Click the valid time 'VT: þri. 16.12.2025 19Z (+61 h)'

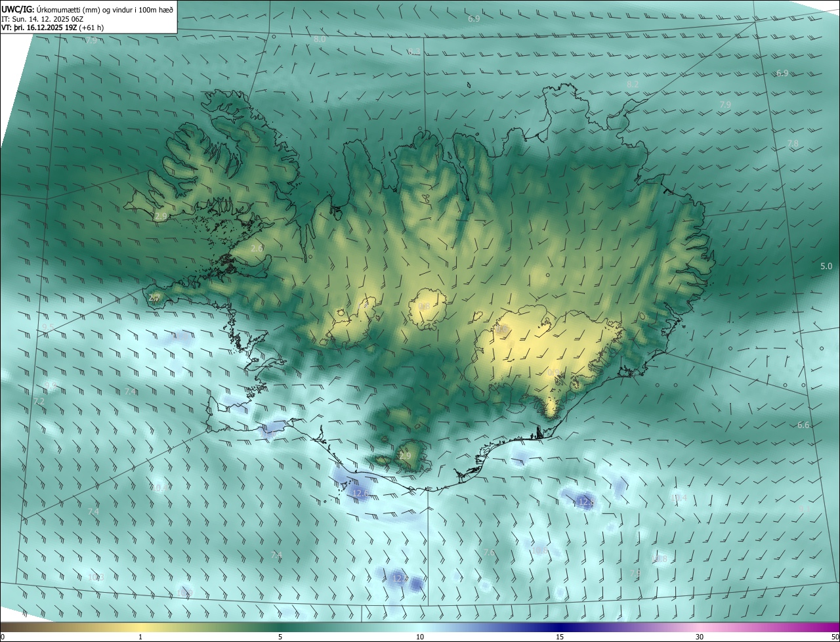52,28
